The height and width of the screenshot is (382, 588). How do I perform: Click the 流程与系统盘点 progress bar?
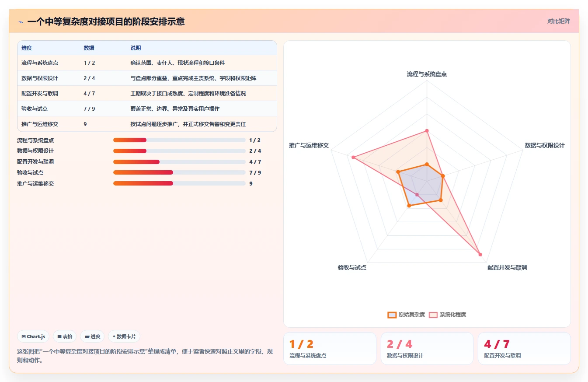[179, 140]
